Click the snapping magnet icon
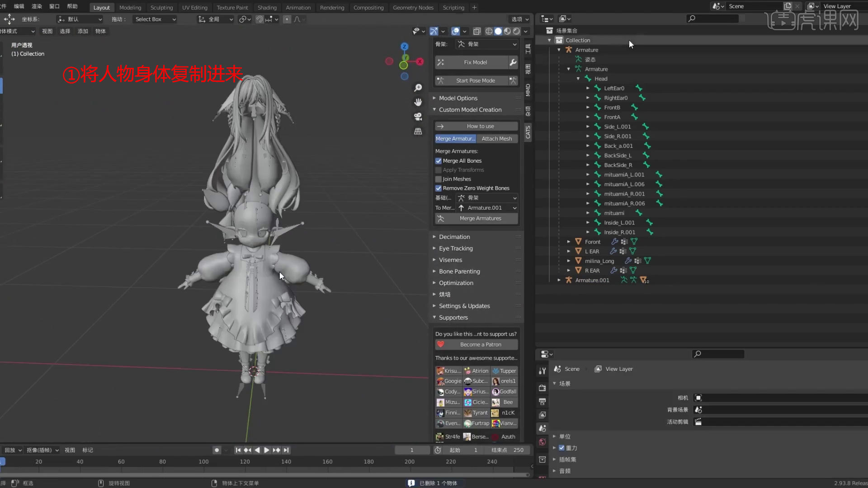The height and width of the screenshot is (488, 868). (260, 19)
